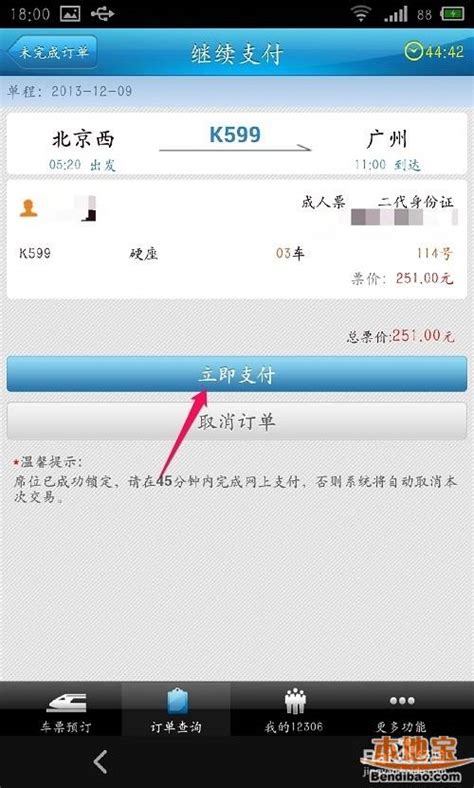Tap the 立即支付 pay now button

point(237,374)
